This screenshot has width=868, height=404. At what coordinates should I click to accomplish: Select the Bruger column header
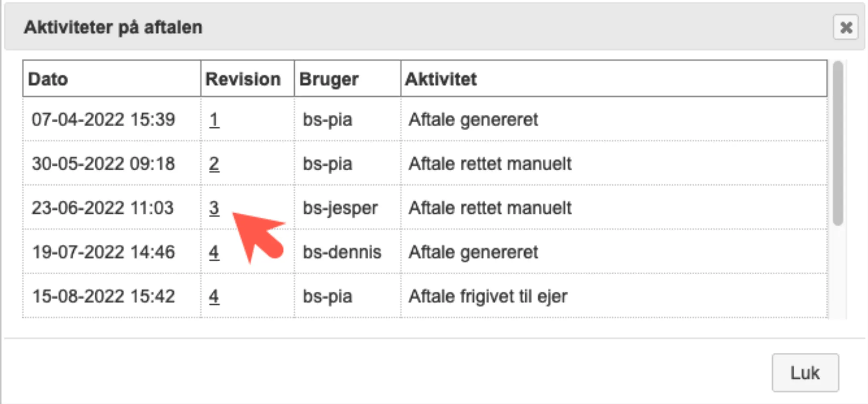click(x=329, y=79)
